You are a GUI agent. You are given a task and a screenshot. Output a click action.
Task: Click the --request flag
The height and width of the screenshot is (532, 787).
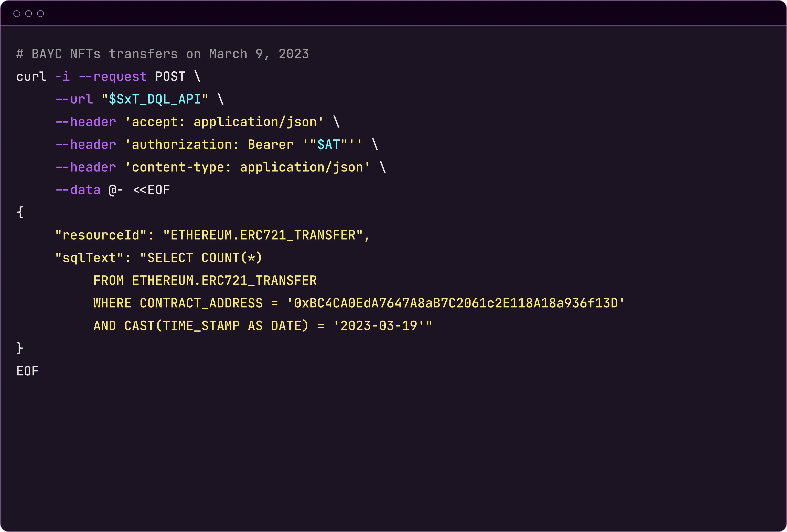click(113, 77)
